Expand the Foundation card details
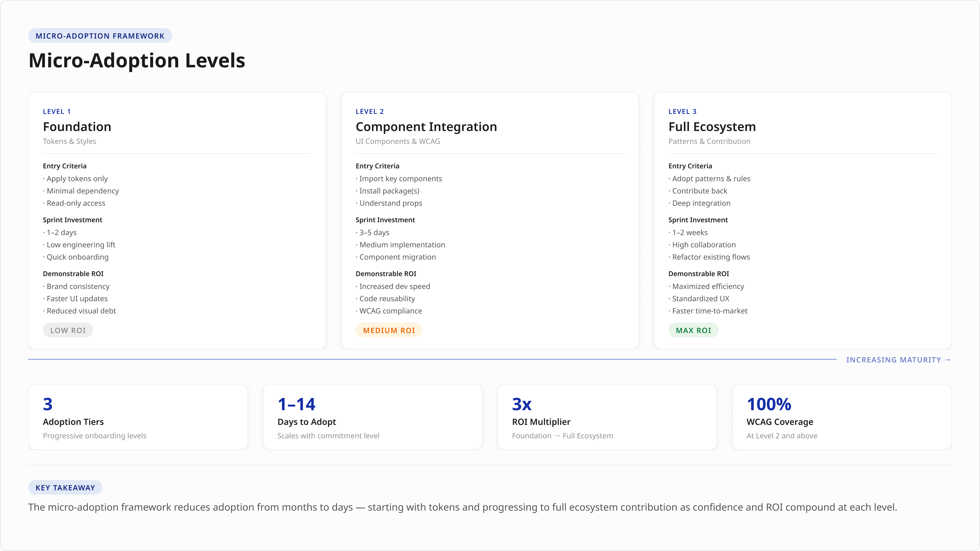 (77, 127)
